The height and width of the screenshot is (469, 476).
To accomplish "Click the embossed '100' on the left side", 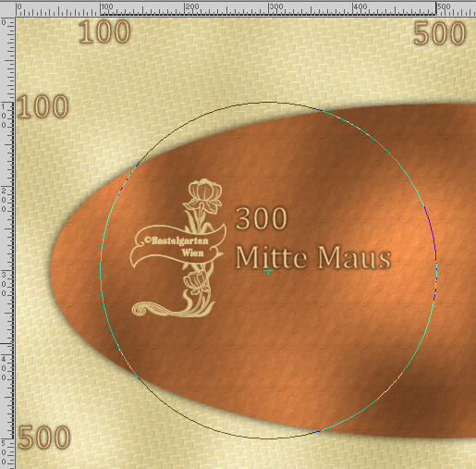I will coord(43,106).
